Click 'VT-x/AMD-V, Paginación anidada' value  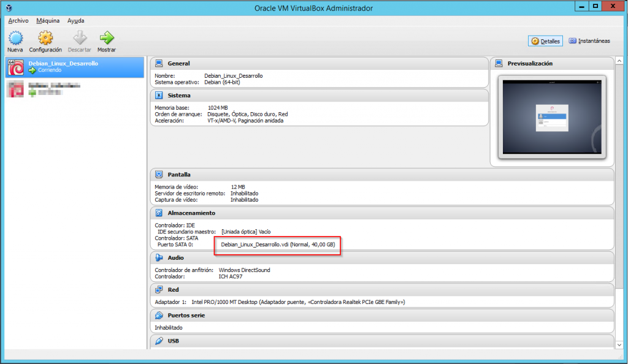[245, 120]
